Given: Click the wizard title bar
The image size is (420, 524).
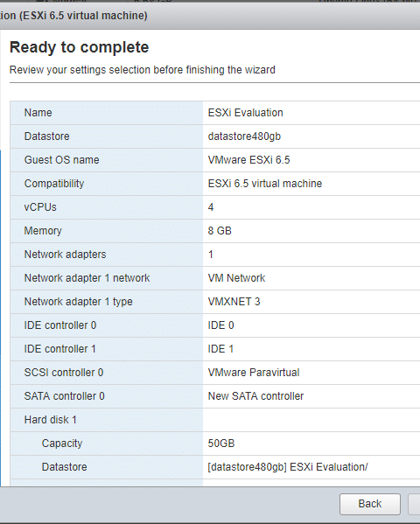Looking at the screenshot, I should pos(210,16).
